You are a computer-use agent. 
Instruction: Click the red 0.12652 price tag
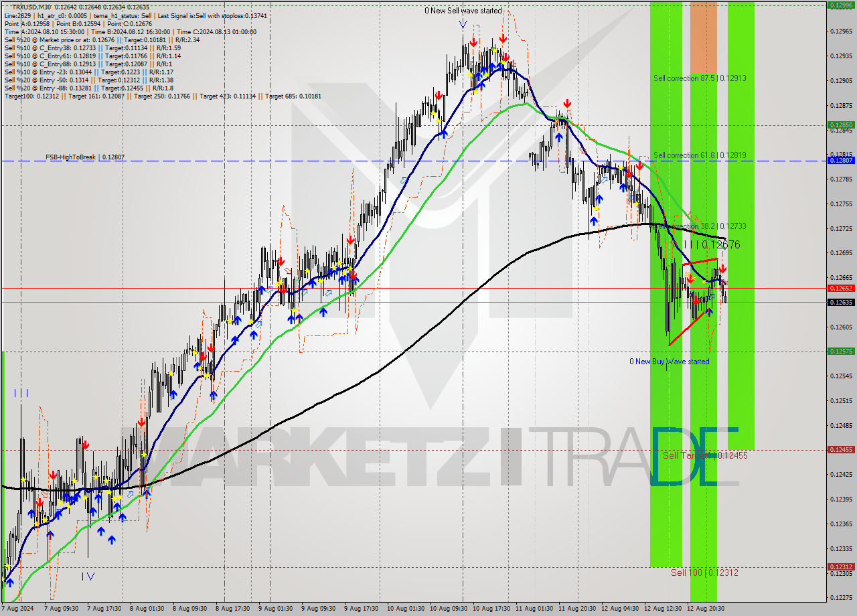coord(841,288)
